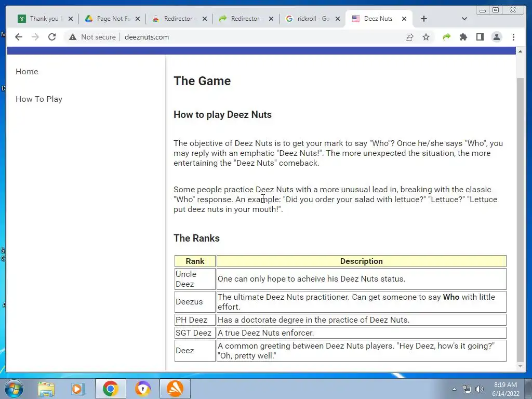
Task: Click 'The Ranks' heading
Action: point(197,238)
